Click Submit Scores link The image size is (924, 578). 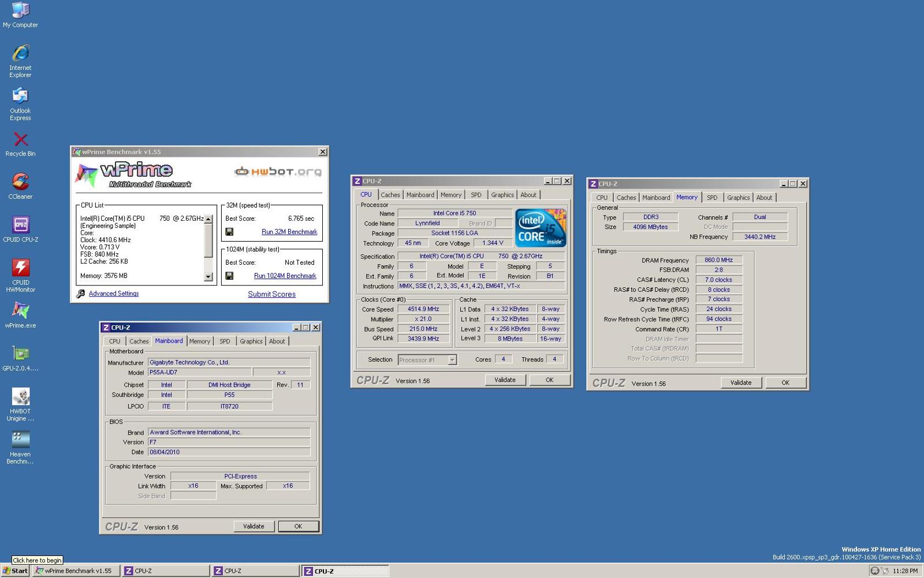[271, 294]
